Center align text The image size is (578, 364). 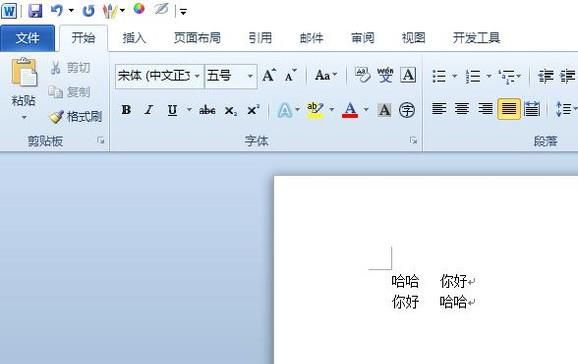pyautogui.click(x=462, y=109)
